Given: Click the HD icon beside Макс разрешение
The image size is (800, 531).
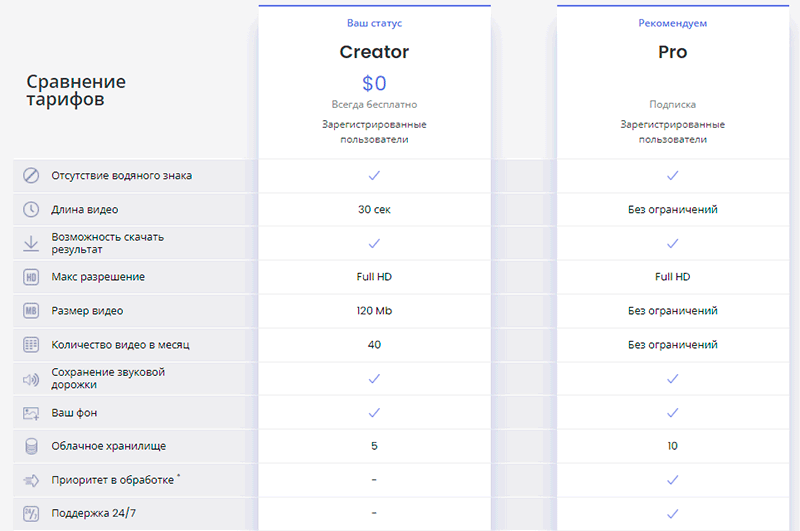Looking at the screenshot, I should pyautogui.click(x=31, y=277).
